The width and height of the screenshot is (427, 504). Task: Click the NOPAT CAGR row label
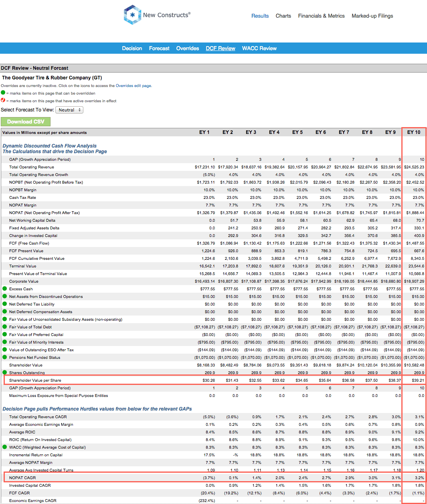tap(22, 478)
